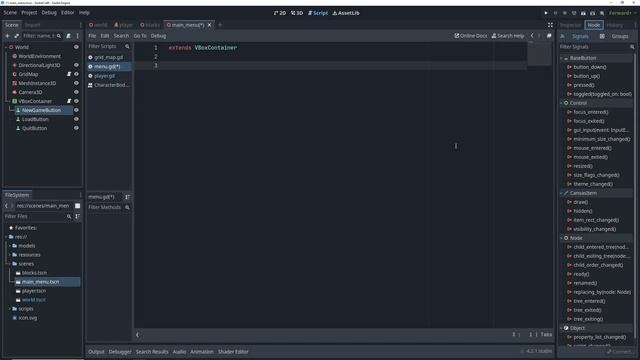Screen dimensions: 640x360
Task: Toggle visibility of GridMap node
Action: click(x=76, y=74)
